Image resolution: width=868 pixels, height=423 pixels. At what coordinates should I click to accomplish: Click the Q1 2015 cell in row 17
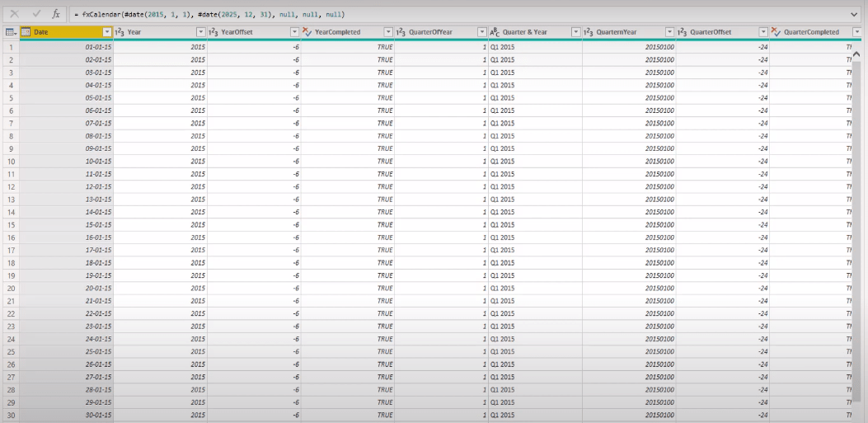[x=535, y=251]
